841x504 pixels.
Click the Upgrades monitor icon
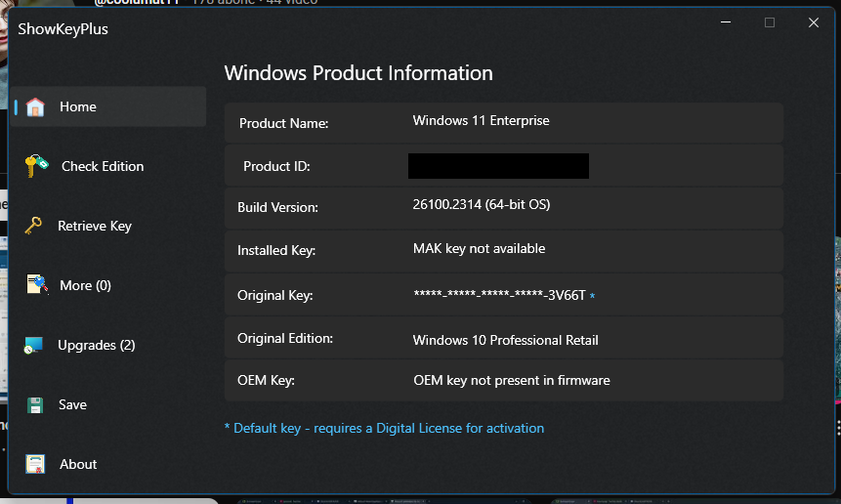pos(34,345)
